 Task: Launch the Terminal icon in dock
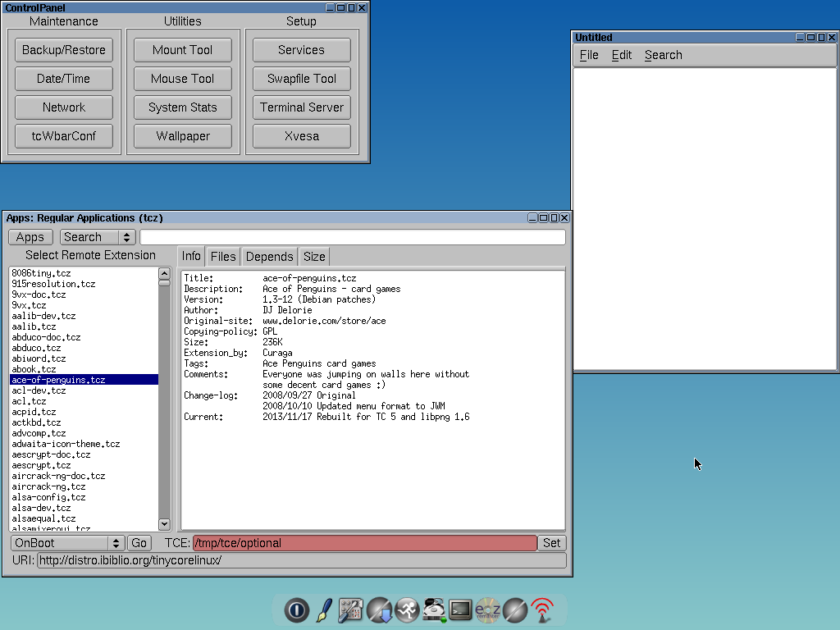point(460,609)
